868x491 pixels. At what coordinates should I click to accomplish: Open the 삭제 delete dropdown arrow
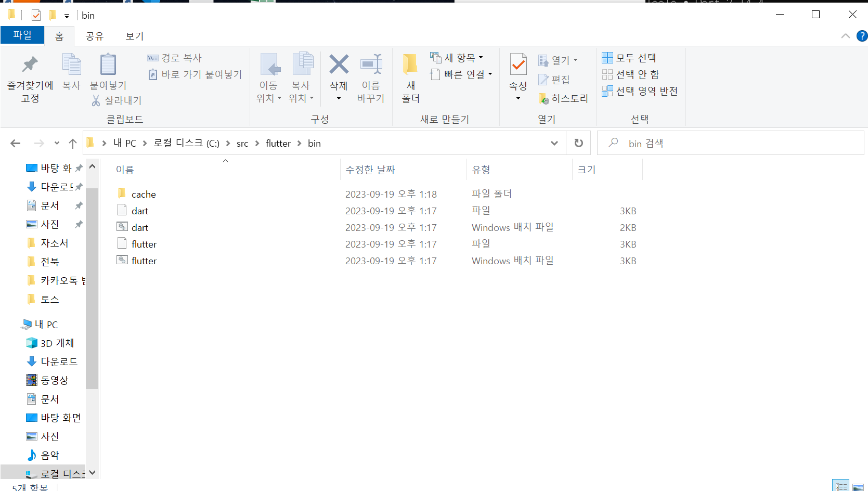pyautogui.click(x=339, y=98)
